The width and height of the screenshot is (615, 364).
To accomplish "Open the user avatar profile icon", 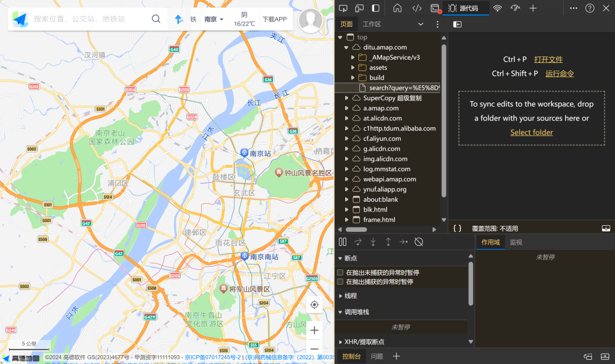I will click(x=310, y=20).
